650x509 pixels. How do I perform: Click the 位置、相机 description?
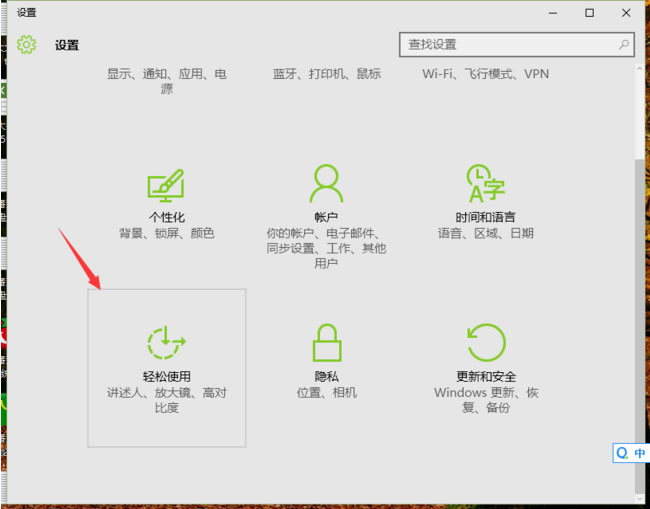point(327,393)
